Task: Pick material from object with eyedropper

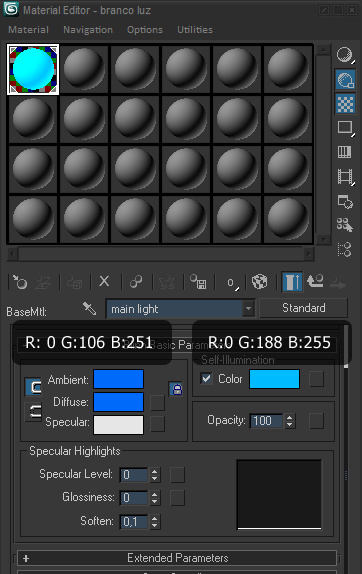Action: [89, 309]
